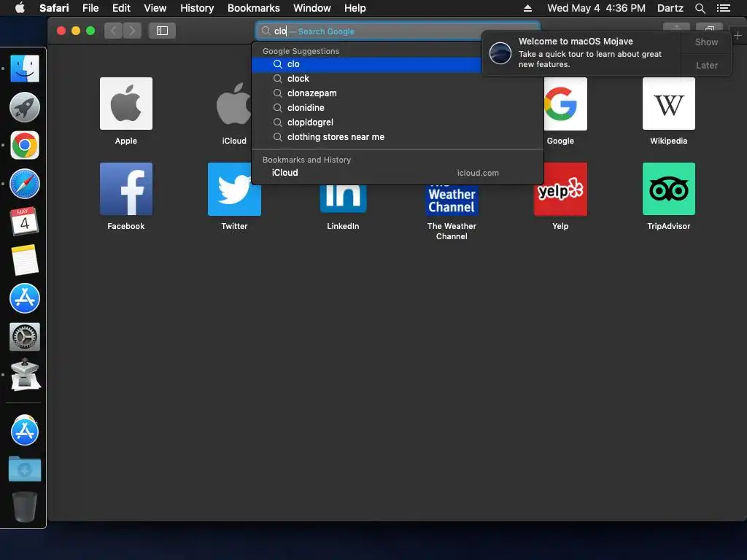Screen dimensions: 747x560
Task: Open the View menu
Action: 155,8
